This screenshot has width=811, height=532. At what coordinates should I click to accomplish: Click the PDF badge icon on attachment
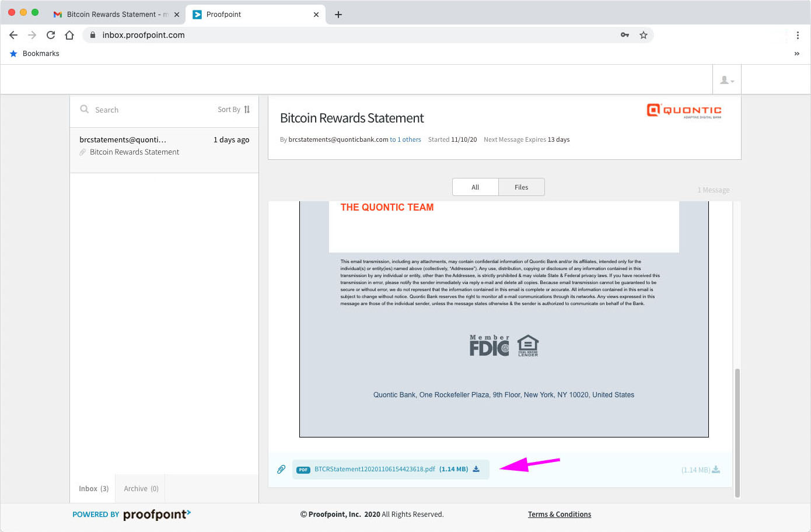click(x=303, y=470)
